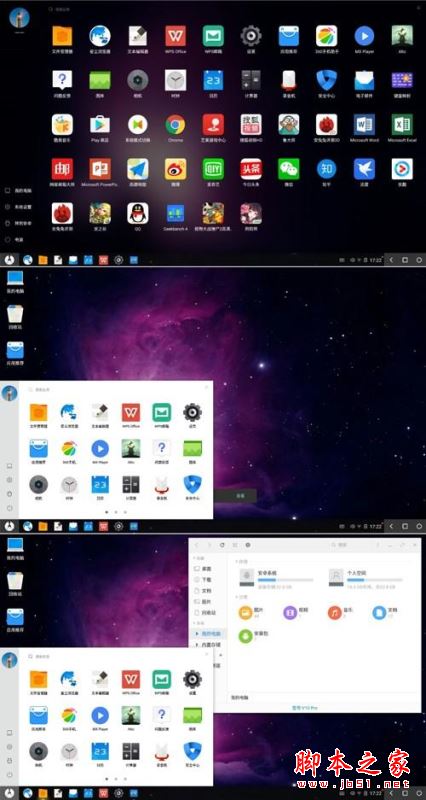Click the file manager search box

(x=347, y=545)
